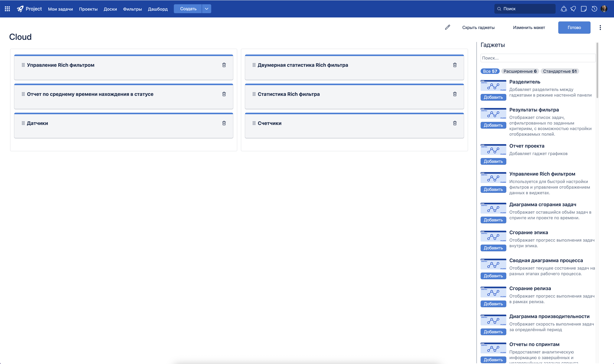The image size is (614, 364).
Task: Select the Все 57 gadgets filter tab
Action: click(x=490, y=71)
